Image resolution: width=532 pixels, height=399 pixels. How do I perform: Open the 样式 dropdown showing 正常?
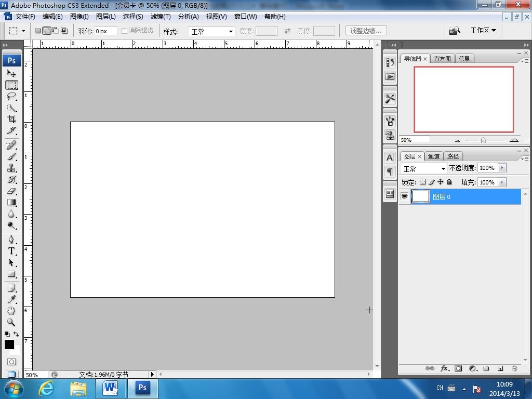pyautogui.click(x=211, y=31)
